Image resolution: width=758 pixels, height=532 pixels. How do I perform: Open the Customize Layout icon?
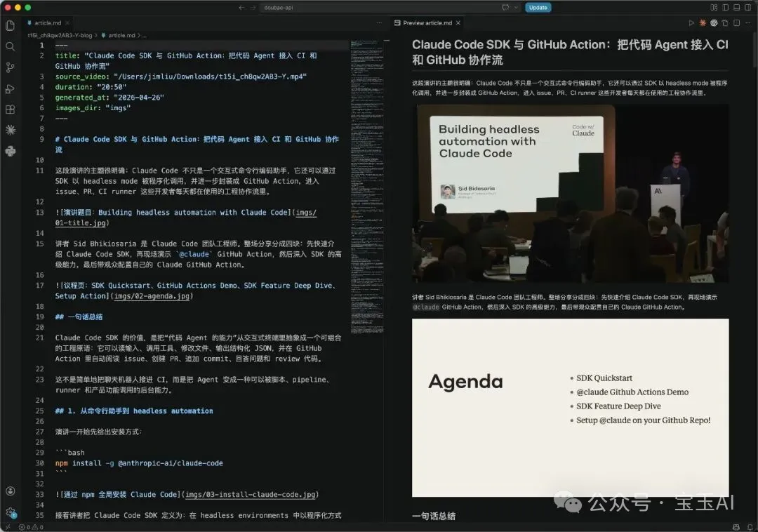click(714, 7)
